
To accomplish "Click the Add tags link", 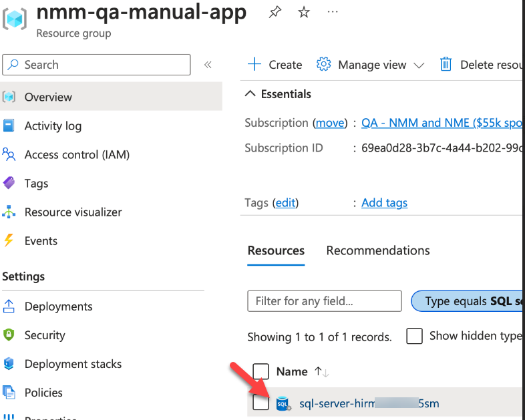I will (384, 203).
